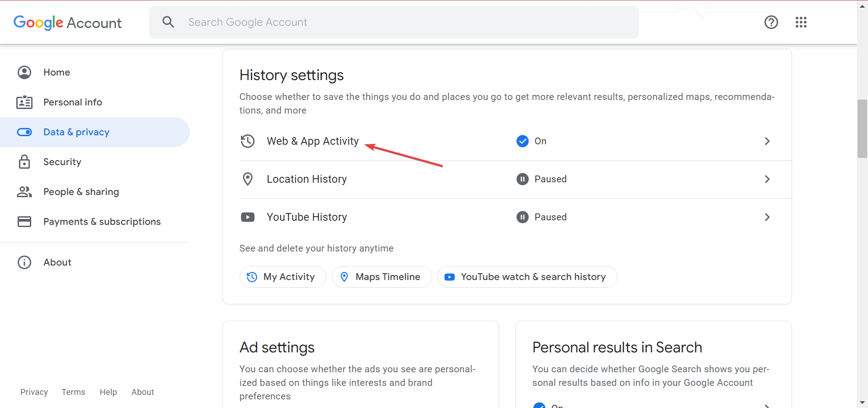Image resolution: width=868 pixels, height=408 pixels.
Task: Open the Maps Timeline button
Action: (x=382, y=277)
